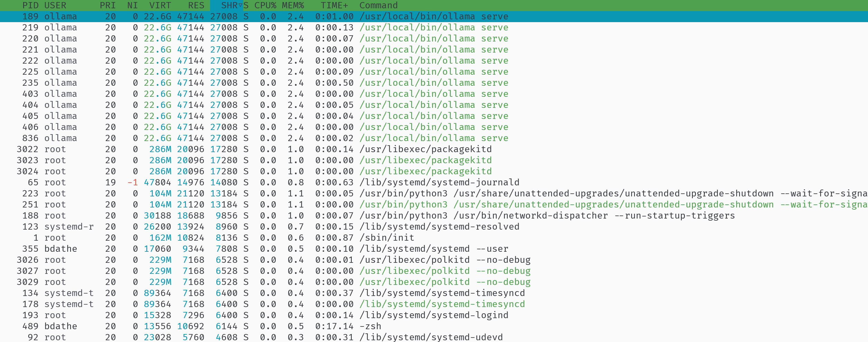Select systemd --user process PID 355
Image resolution: width=868 pixels, height=342 pixels.
tap(434, 249)
